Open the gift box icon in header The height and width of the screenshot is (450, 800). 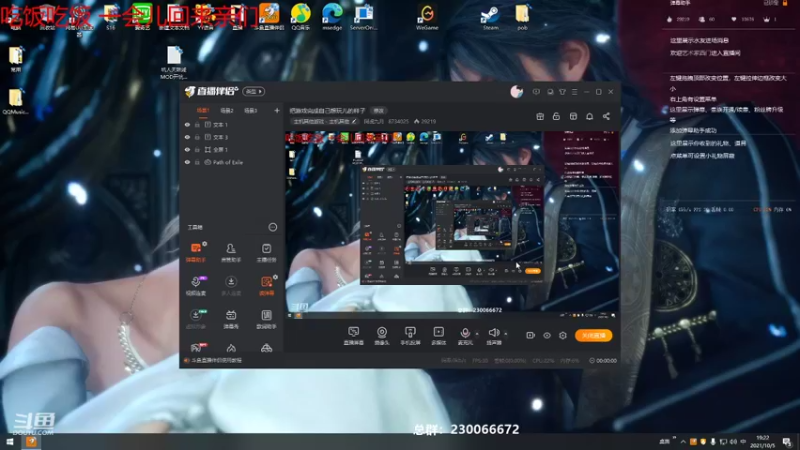(540, 116)
